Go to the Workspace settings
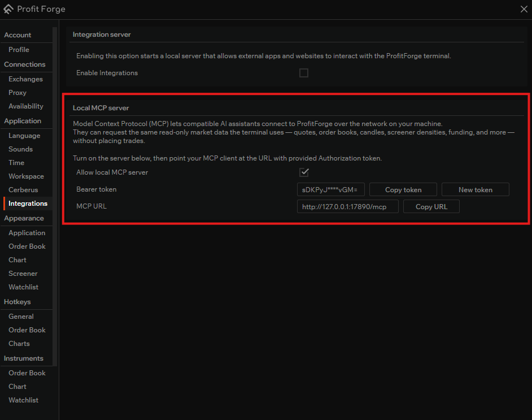This screenshot has width=532, height=420. 26,176
